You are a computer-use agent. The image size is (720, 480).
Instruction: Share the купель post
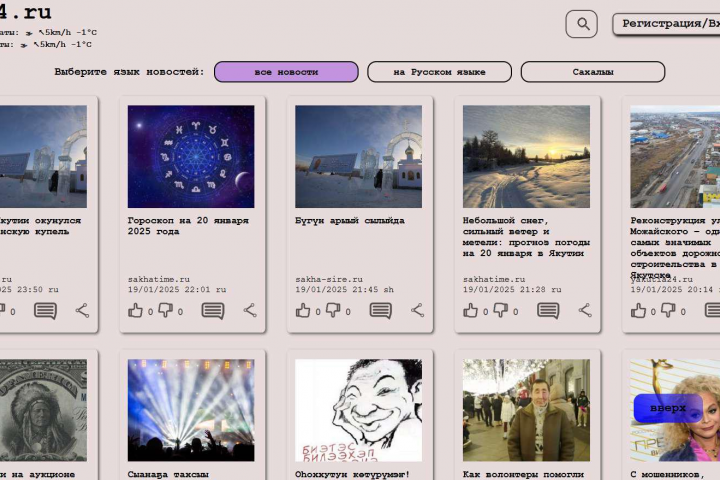(x=82, y=311)
